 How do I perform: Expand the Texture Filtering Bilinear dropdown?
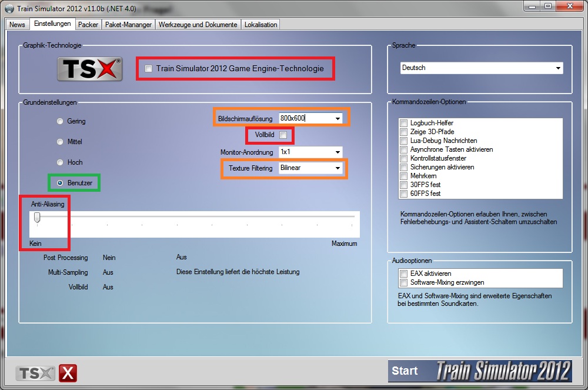(x=338, y=168)
